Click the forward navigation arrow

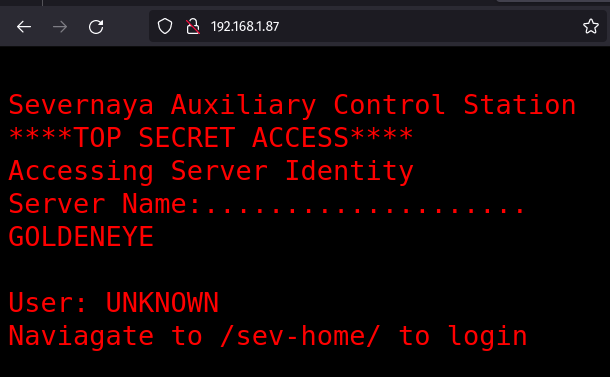click(60, 27)
